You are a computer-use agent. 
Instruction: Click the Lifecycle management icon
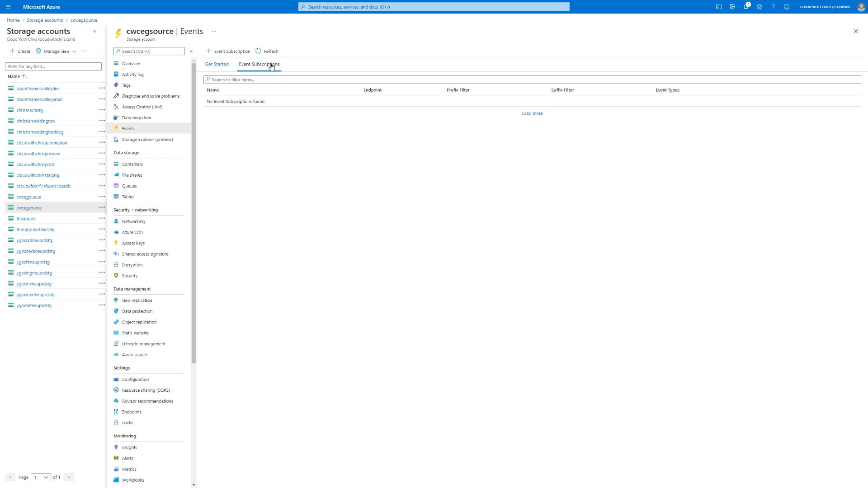click(x=117, y=343)
